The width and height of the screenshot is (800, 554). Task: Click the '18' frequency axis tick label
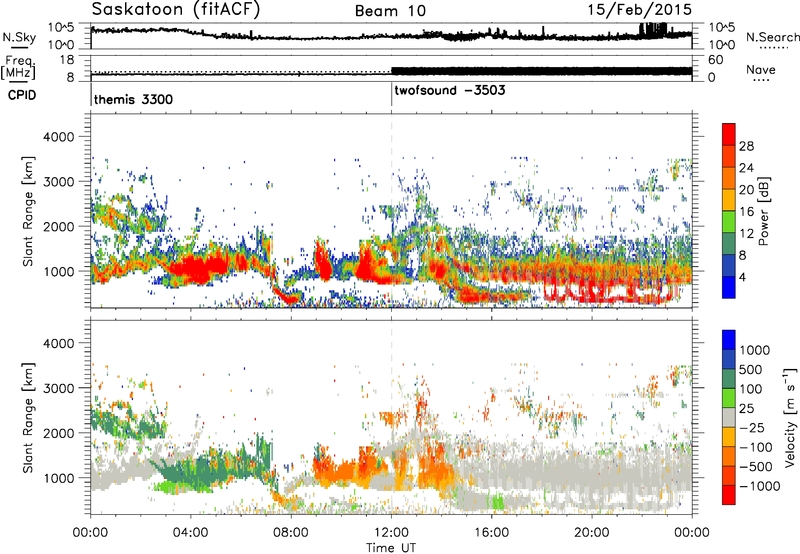coord(67,60)
